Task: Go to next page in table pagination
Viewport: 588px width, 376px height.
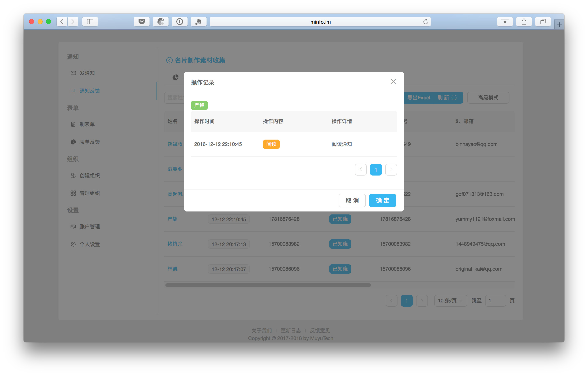Action: (422, 301)
